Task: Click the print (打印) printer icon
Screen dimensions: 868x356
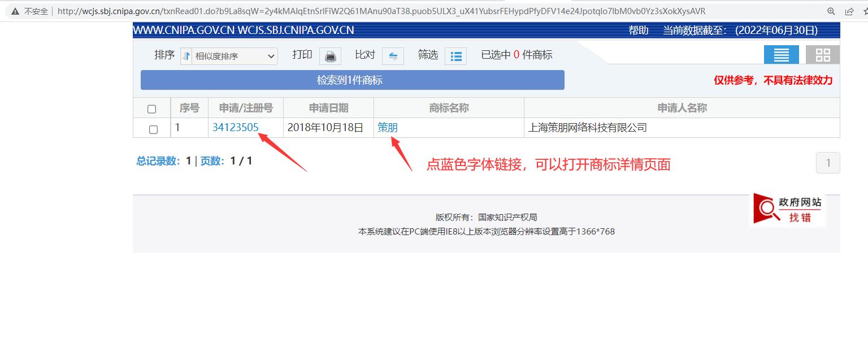Action: click(x=331, y=56)
